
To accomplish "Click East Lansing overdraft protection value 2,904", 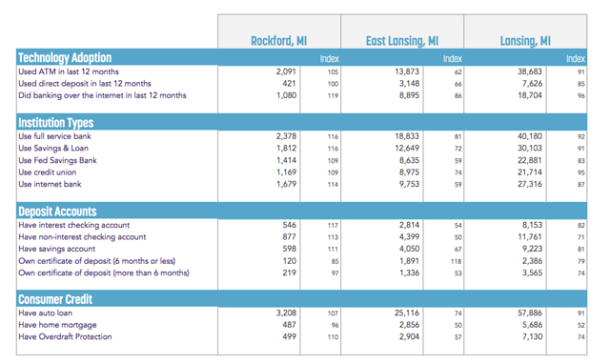I will [409, 336].
